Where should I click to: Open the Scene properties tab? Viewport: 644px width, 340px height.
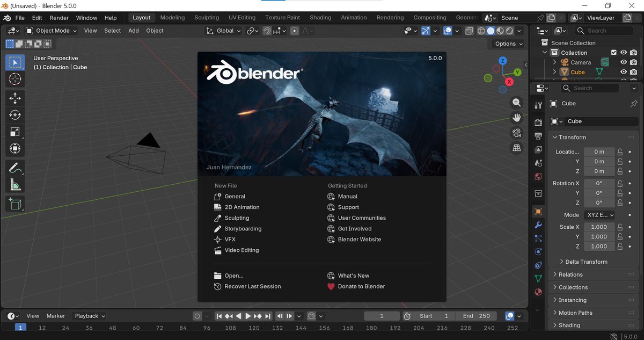[538, 163]
